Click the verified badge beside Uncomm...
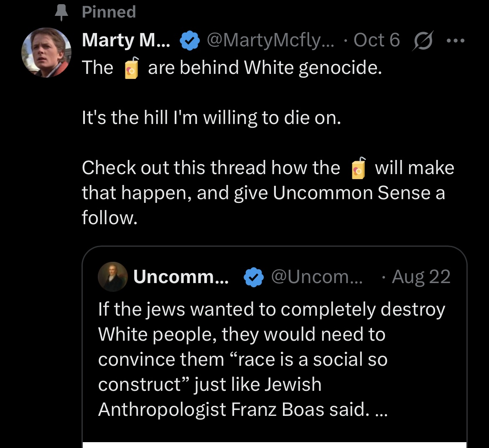The width and height of the screenshot is (489, 448). coord(254,277)
